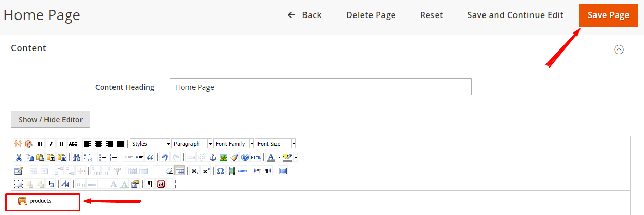Collapse the Content section
This screenshot has height=215, width=644.
pyautogui.click(x=619, y=49)
